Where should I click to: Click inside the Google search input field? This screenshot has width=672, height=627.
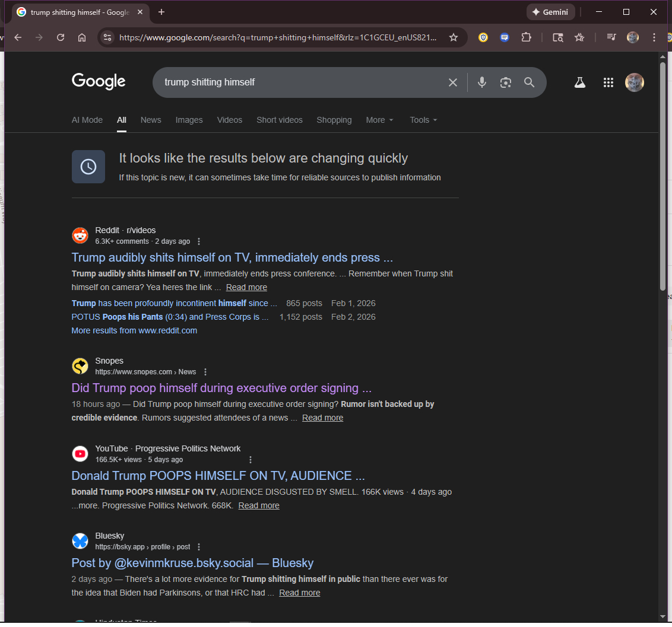point(297,82)
